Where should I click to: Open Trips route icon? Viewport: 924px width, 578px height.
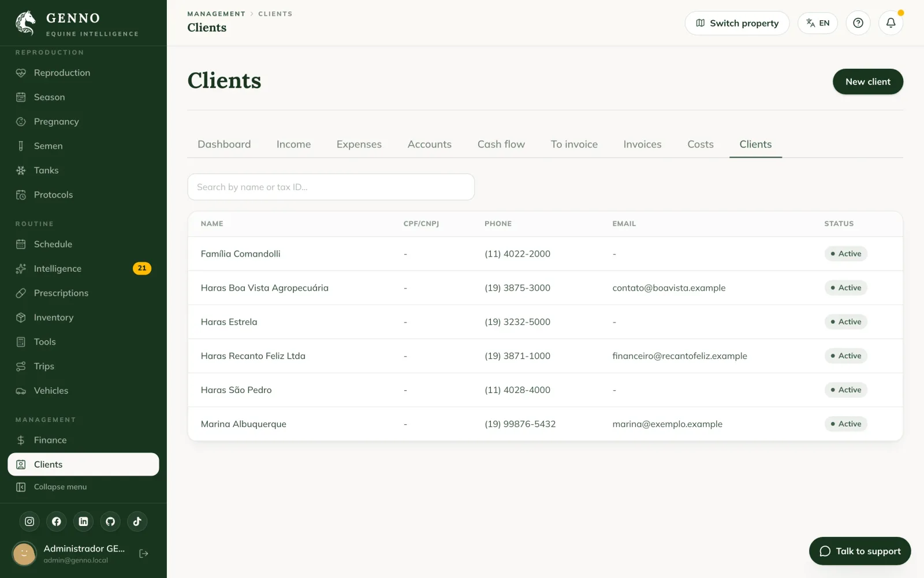21,366
